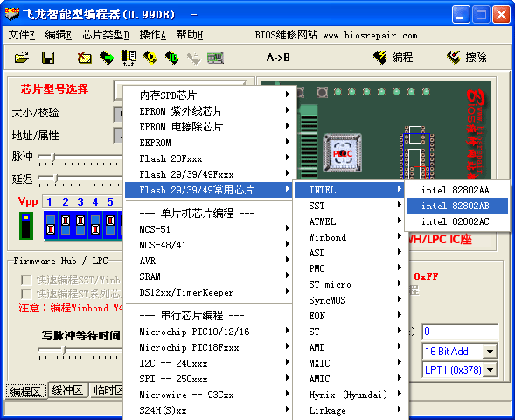Check the 快速编程ST系列芯片 checkbox
This screenshot has height=420, width=515.
(26, 294)
